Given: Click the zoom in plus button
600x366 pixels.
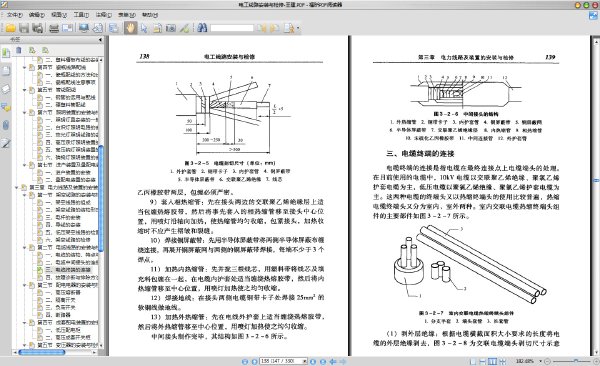Looking at the screenshot, I should [596, 361].
